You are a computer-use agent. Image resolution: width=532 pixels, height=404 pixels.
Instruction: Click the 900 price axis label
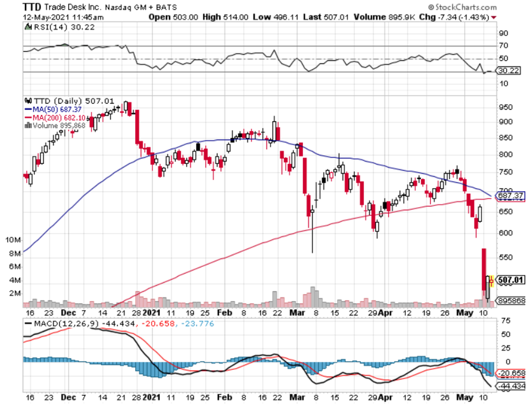pyautogui.click(x=505, y=122)
